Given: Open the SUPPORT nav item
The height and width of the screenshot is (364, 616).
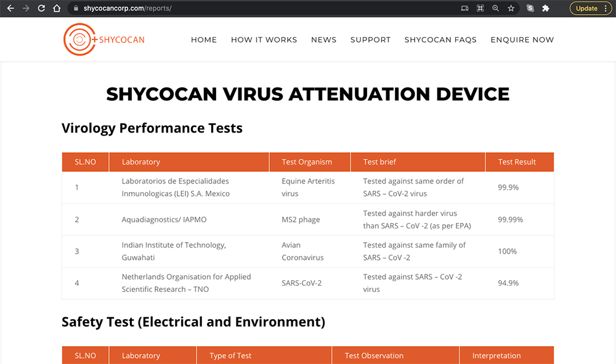Looking at the screenshot, I should tap(370, 39).
